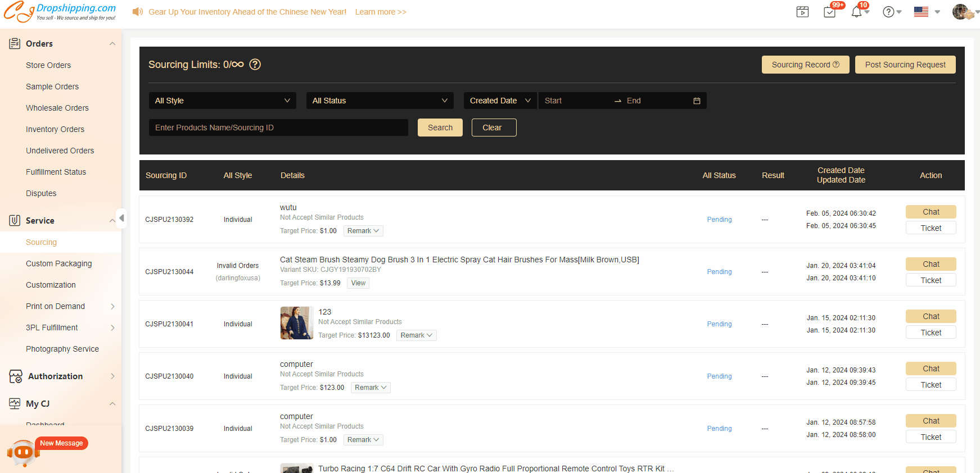
Task: Expand the Remark dropdown for wutu
Action: click(363, 231)
